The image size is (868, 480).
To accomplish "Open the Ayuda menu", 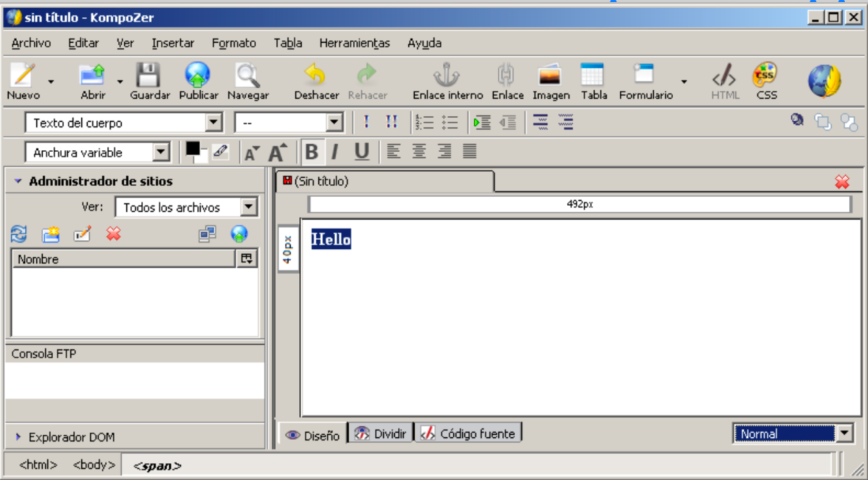I will pyautogui.click(x=424, y=43).
